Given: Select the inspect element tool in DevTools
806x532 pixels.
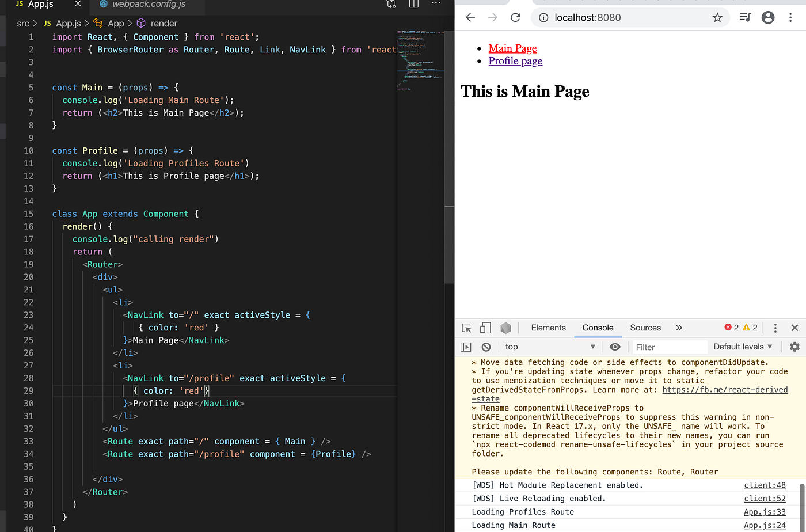Looking at the screenshot, I should [x=466, y=328].
